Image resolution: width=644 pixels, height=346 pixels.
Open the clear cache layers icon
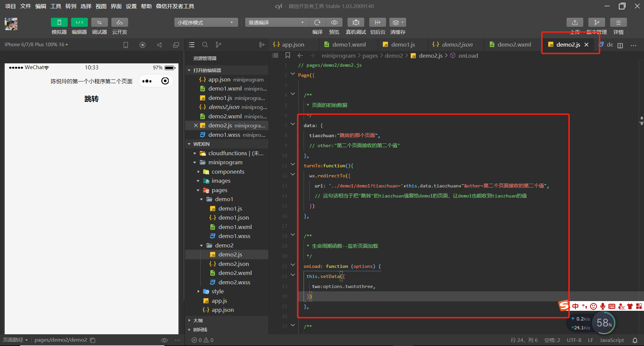[x=398, y=22]
